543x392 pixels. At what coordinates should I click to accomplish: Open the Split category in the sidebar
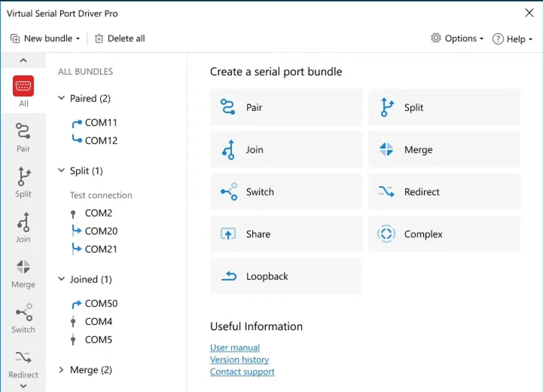click(23, 182)
